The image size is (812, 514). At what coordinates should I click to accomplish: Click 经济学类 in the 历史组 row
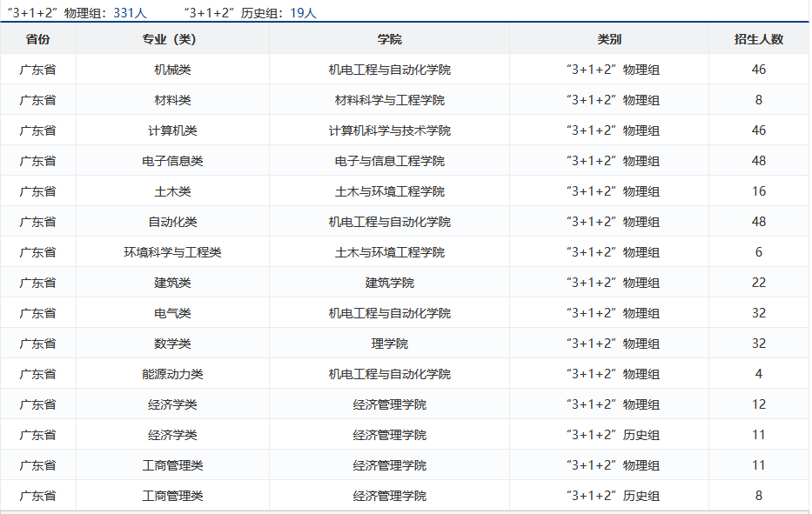[172, 435]
